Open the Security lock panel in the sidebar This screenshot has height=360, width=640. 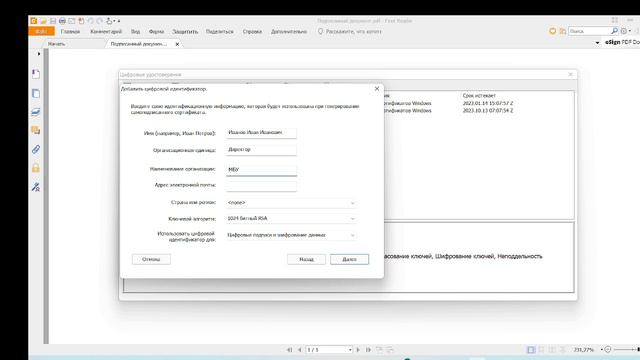[x=36, y=168]
